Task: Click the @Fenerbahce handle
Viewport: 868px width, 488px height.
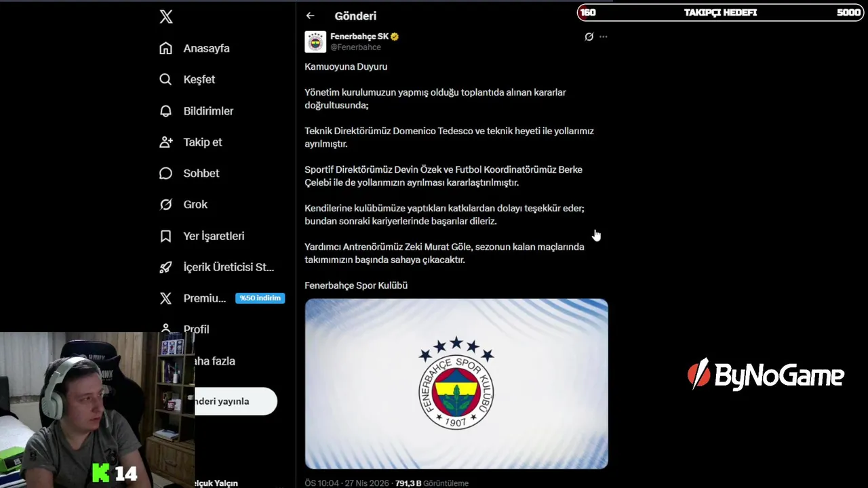Action: tap(355, 47)
